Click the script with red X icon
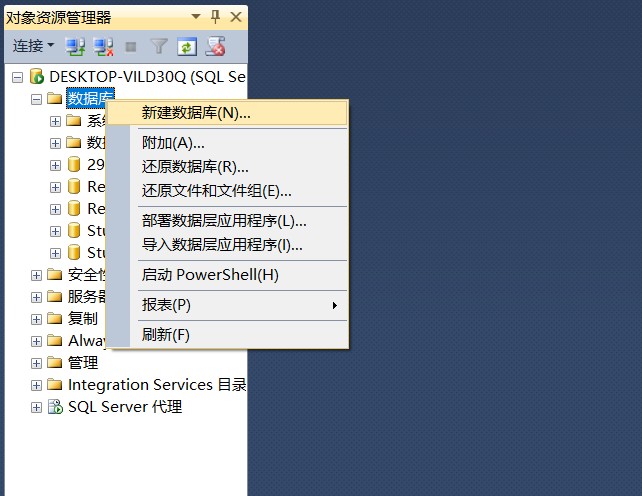 pyautogui.click(x=215, y=46)
